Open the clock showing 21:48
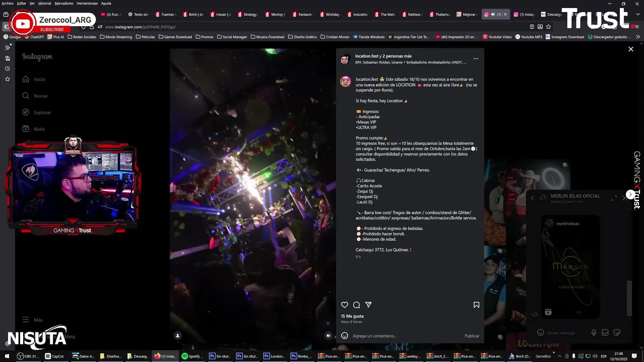 (x=618, y=356)
